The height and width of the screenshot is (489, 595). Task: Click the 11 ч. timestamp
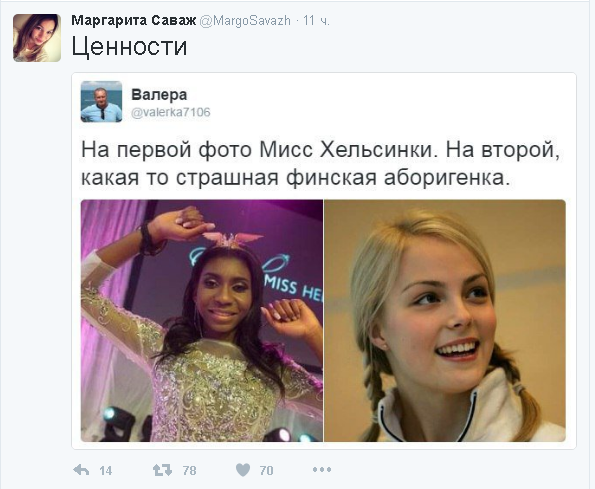(x=316, y=20)
